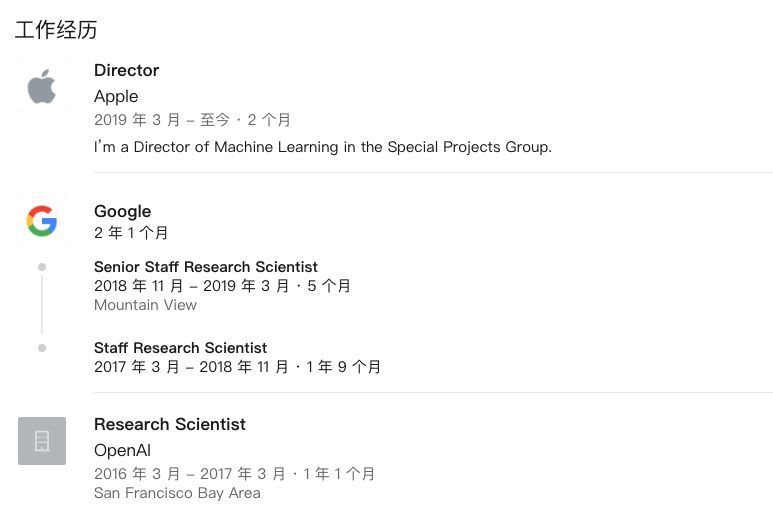This screenshot has height=509, width=773.
Task: Click the Mountain View location text
Action: [145, 305]
